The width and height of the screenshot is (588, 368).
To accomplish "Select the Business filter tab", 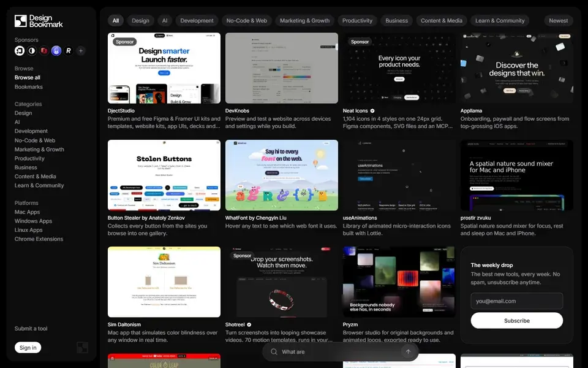I will 397,21.
